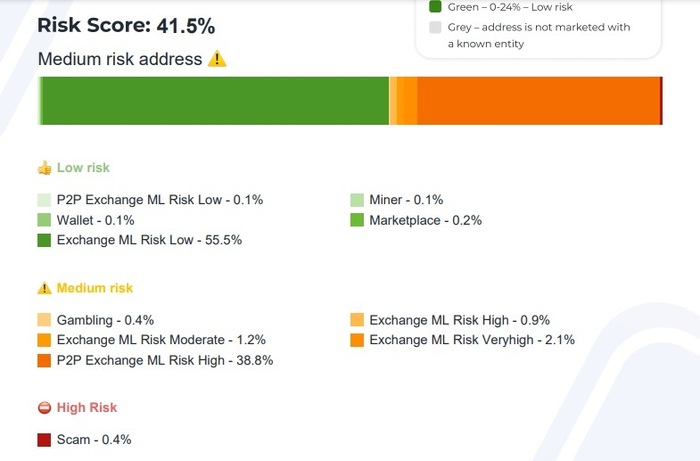Click the Low risk section heading
Image resolution: width=700 pixels, height=461 pixels.
tap(83, 168)
